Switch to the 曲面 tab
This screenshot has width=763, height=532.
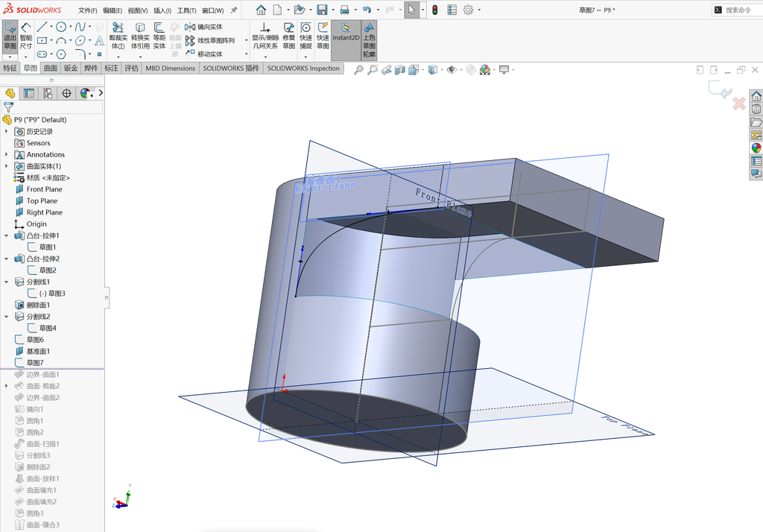51,68
